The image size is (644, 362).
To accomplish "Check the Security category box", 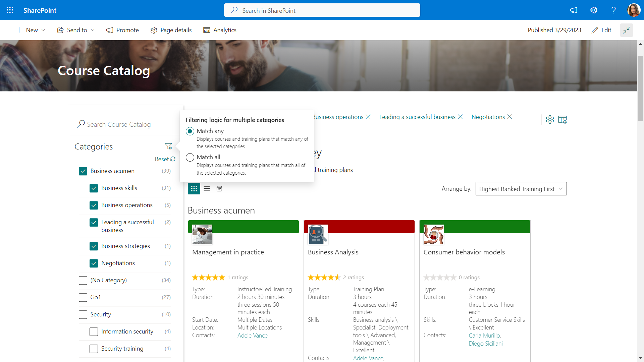I will [x=83, y=314].
